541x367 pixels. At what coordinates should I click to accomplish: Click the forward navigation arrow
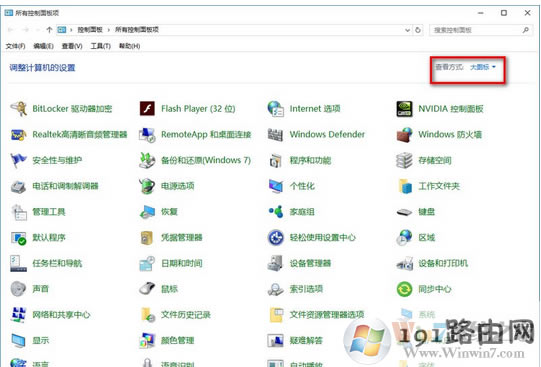pyautogui.click(x=26, y=30)
